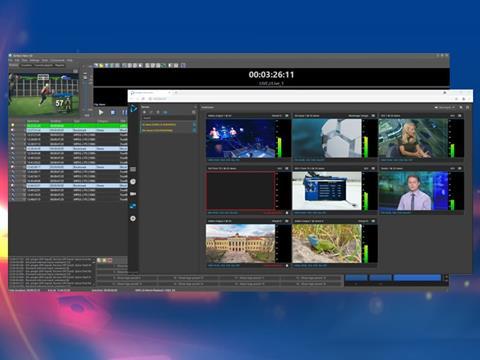
Task: Open source dropdown on green lizard tile
Action: 363,221
